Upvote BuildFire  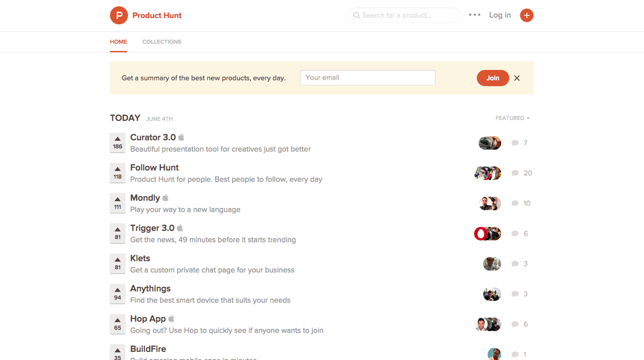[118, 352]
